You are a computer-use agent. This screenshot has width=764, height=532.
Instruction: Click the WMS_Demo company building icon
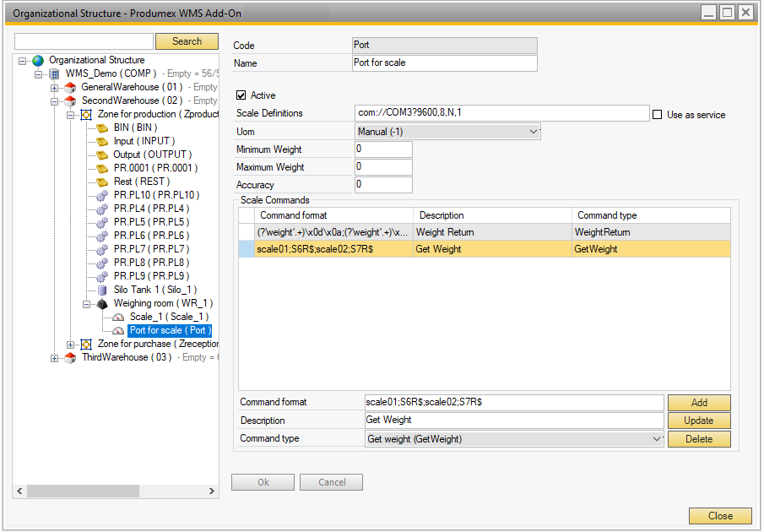click(54, 73)
